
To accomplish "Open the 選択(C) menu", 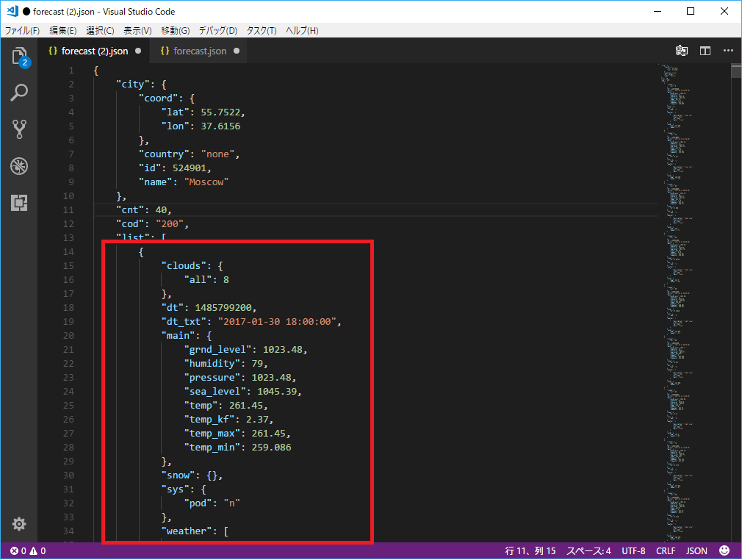I will tap(100, 31).
